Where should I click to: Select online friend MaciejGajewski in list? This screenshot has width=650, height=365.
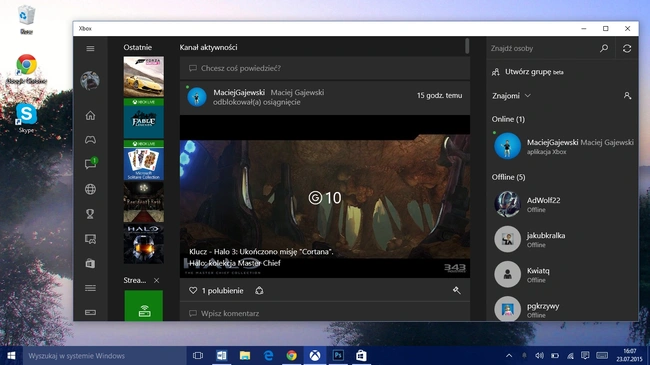click(563, 146)
